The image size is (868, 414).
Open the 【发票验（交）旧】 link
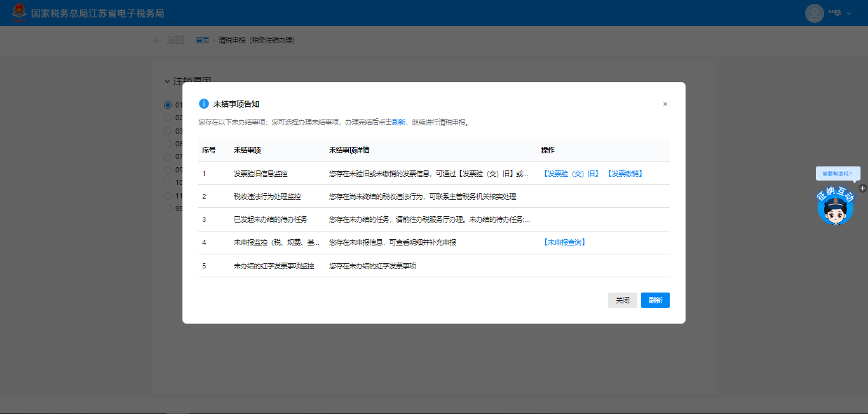click(x=570, y=174)
